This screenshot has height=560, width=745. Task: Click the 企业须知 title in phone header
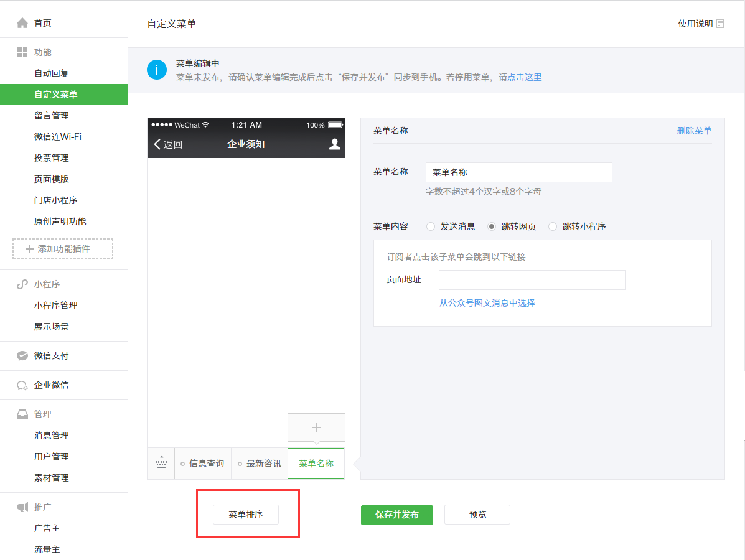246,144
